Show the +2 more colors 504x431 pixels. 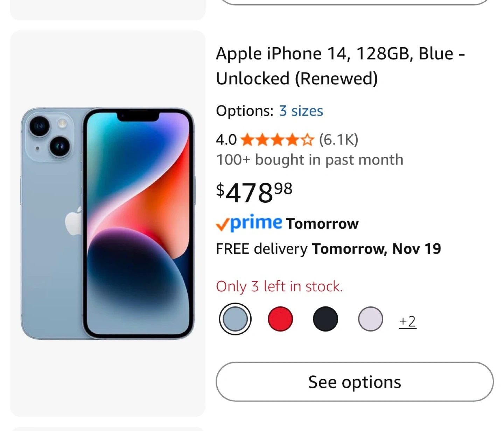[407, 321]
